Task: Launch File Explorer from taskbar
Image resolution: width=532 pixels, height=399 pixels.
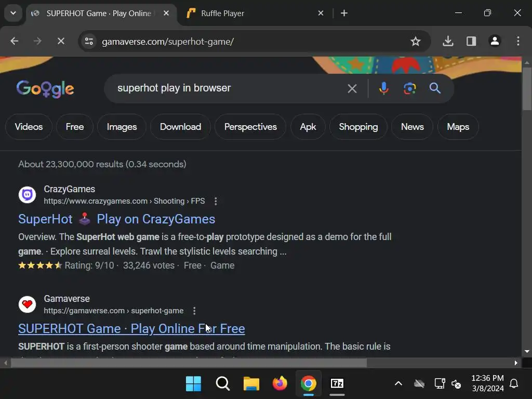Action: [x=251, y=384]
